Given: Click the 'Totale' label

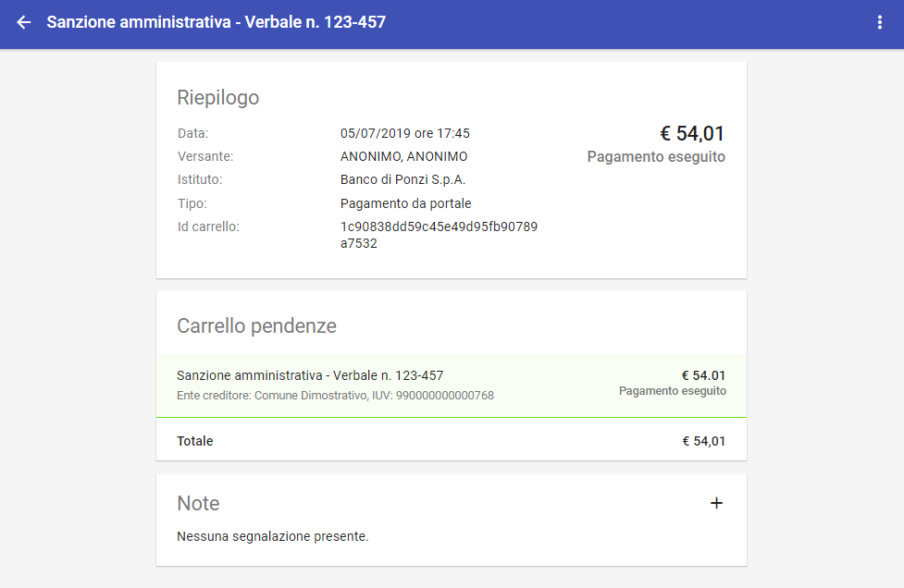Looking at the screenshot, I should 195,441.
